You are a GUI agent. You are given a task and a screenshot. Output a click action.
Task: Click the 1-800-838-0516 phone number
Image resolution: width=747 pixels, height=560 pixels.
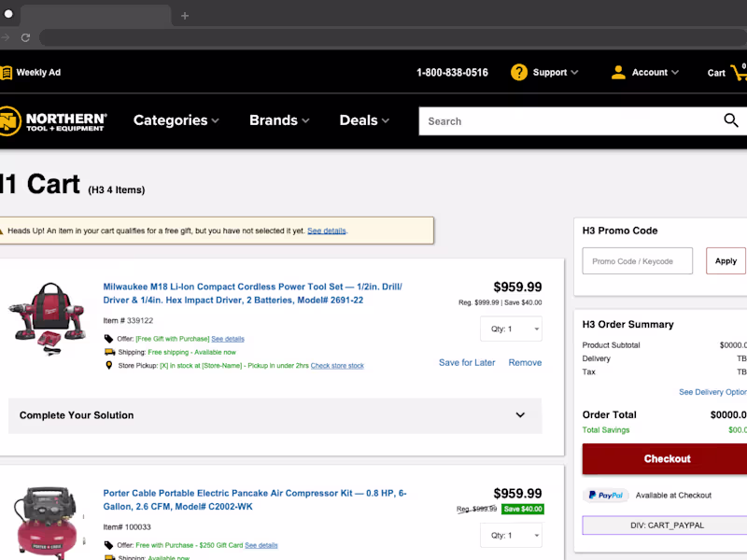pyautogui.click(x=452, y=73)
